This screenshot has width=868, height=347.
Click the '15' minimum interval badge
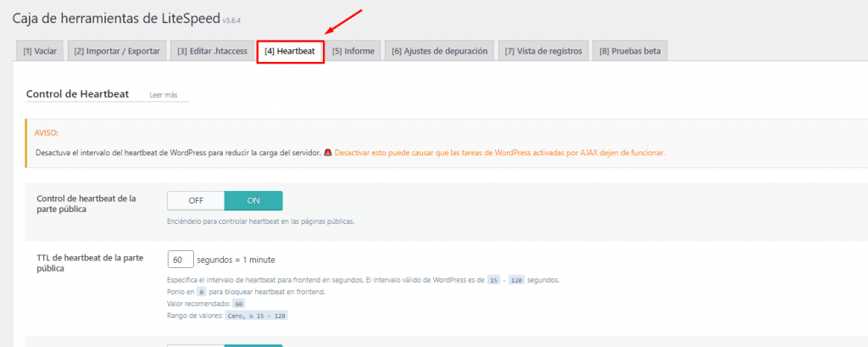(494, 280)
